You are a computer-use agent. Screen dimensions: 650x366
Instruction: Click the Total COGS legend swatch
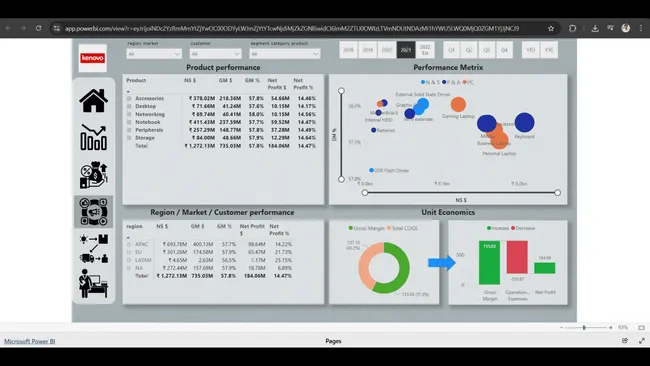pos(389,228)
